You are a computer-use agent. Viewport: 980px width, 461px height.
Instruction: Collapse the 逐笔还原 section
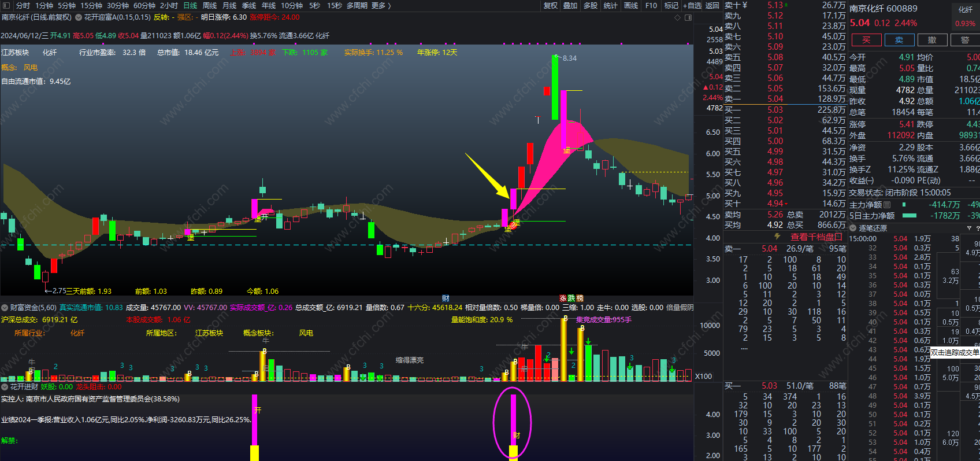click(853, 228)
